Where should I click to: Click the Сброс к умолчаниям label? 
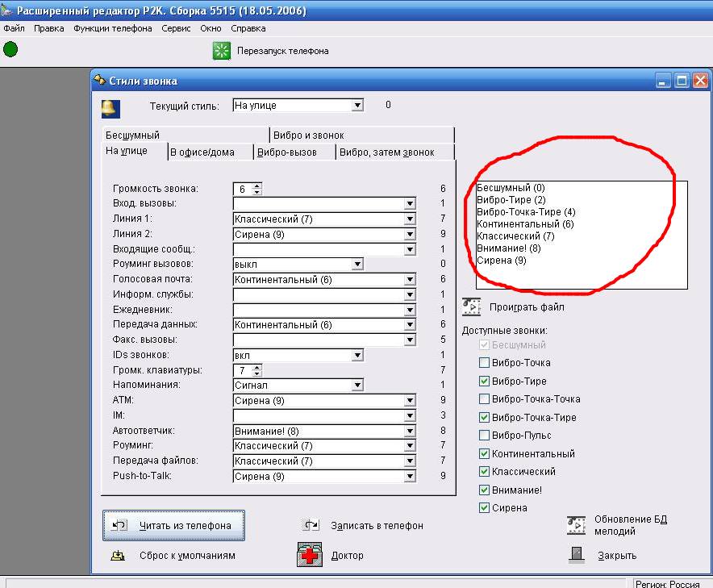[187, 555]
